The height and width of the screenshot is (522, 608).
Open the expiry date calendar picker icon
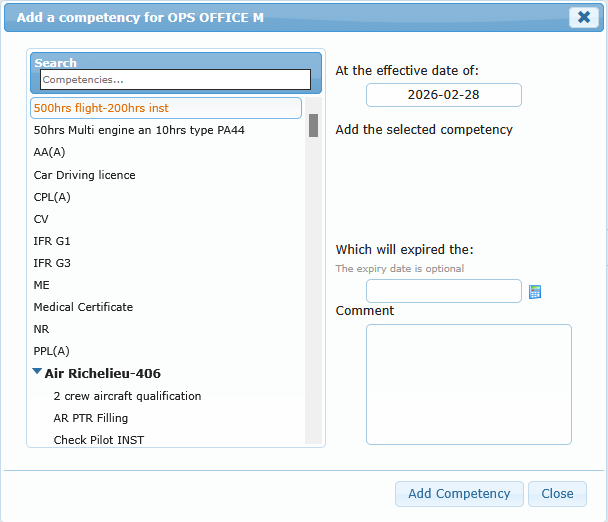(535, 292)
